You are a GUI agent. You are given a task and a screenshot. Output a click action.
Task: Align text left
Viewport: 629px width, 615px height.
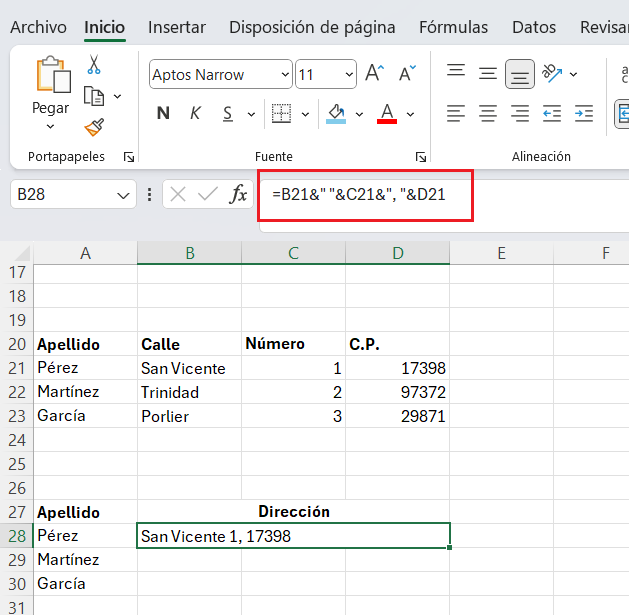tap(456, 114)
